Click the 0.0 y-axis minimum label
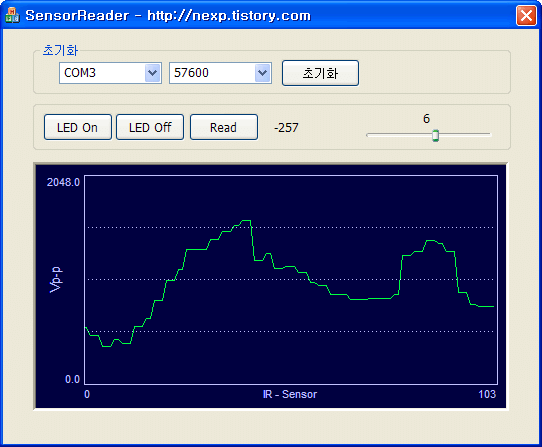This screenshot has width=542, height=447. point(73,379)
